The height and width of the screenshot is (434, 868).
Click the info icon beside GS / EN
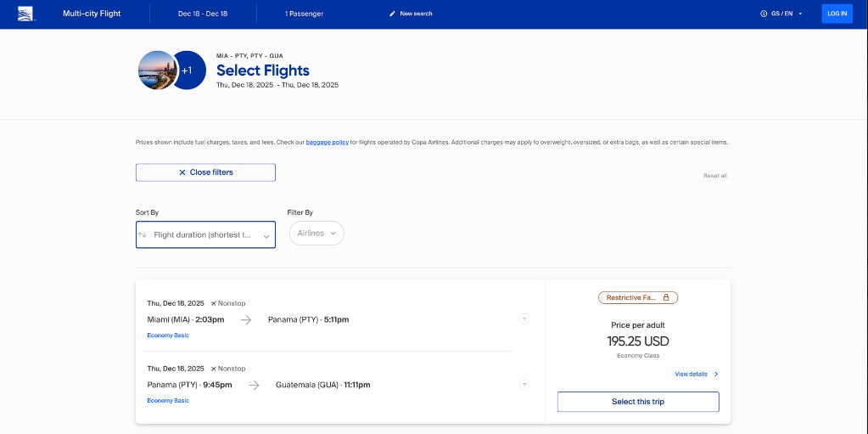click(764, 14)
